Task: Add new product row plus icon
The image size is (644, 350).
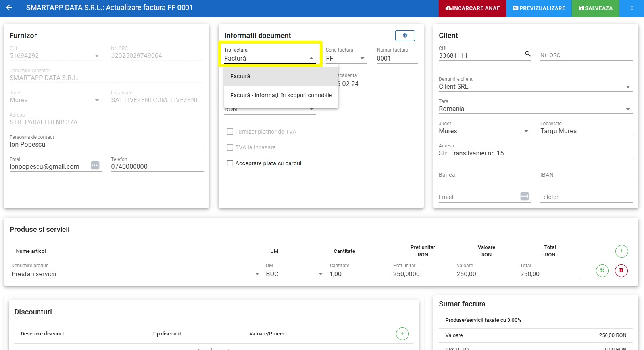Action: pos(621,251)
